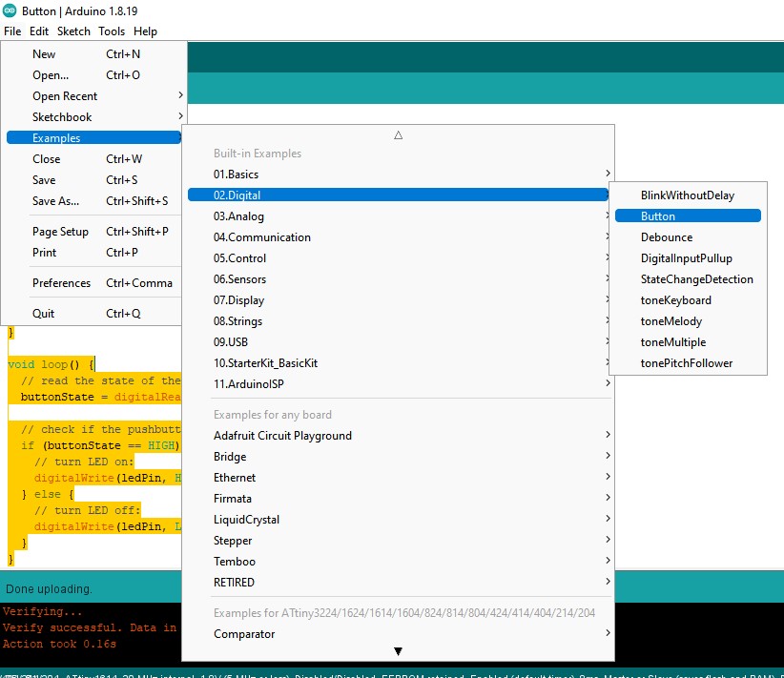The width and height of the screenshot is (784, 678).
Task: Open the 08.Strings examples submenu
Action: (398, 321)
